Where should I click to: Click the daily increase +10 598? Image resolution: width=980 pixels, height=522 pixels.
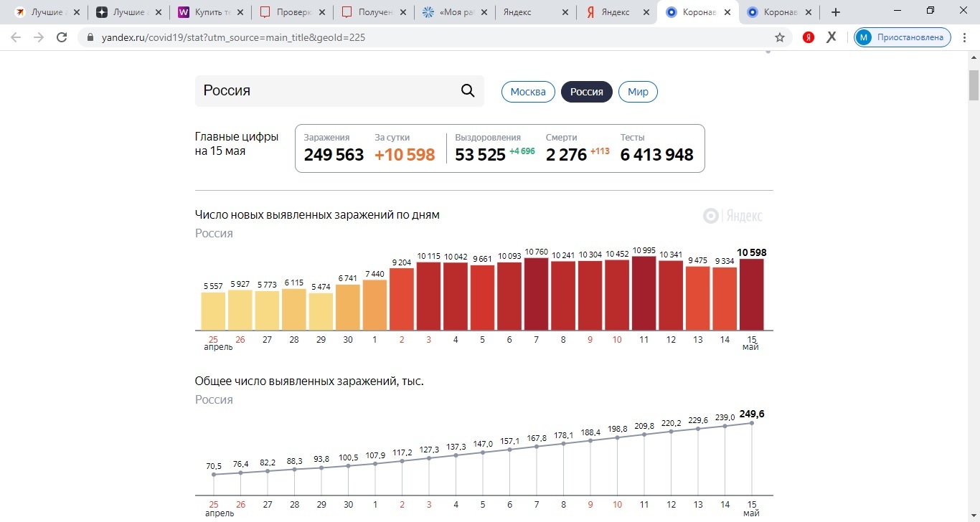(405, 155)
